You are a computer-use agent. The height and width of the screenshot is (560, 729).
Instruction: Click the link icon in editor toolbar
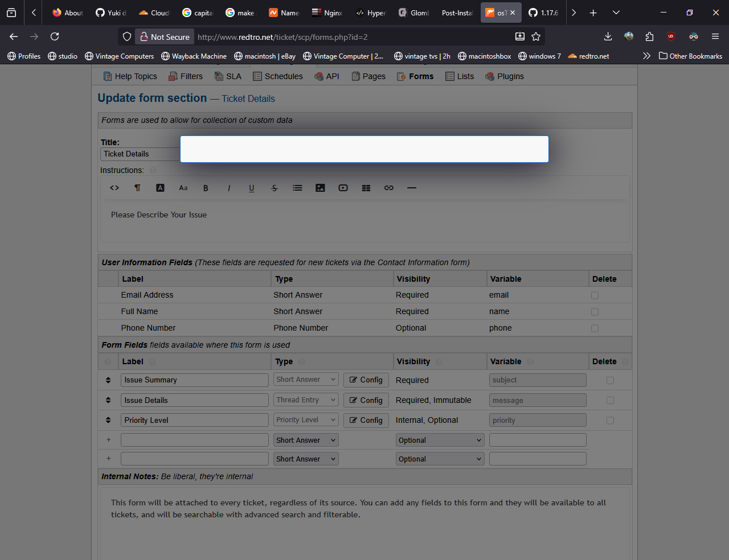coord(389,188)
